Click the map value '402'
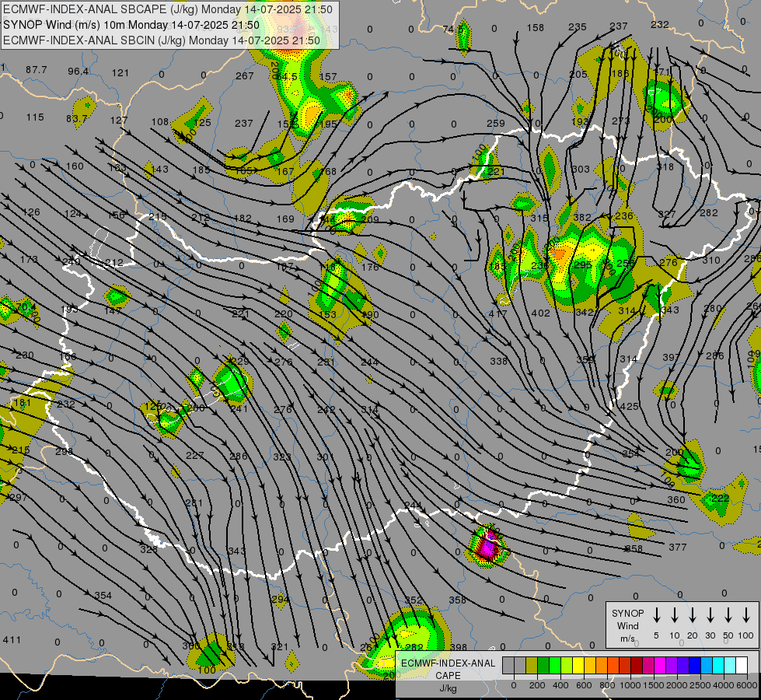Image resolution: width=761 pixels, height=700 pixels. click(541, 313)
